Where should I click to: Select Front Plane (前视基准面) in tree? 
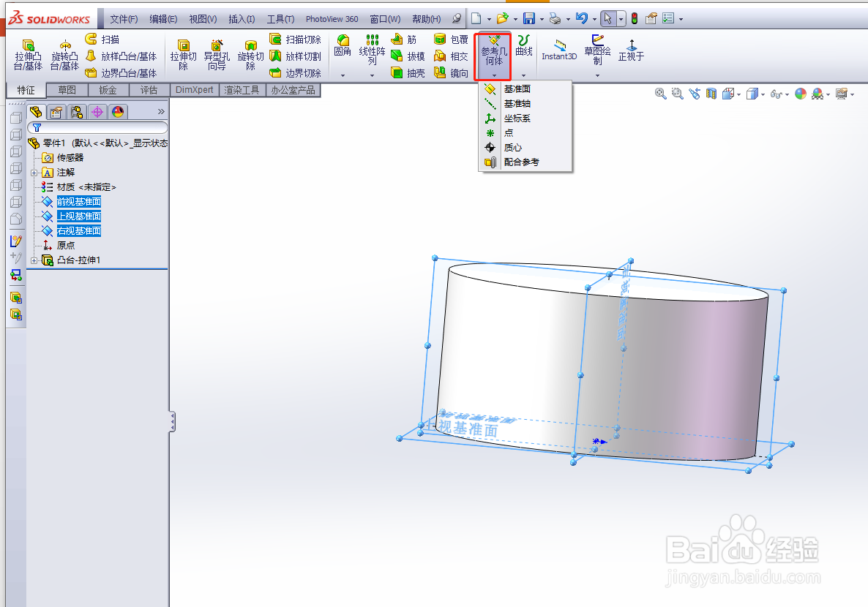[78, 201]
